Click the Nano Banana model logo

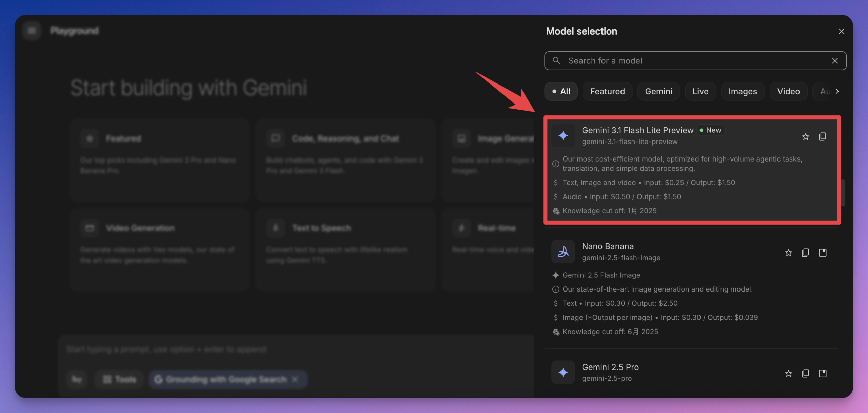[x=563, y=251]
